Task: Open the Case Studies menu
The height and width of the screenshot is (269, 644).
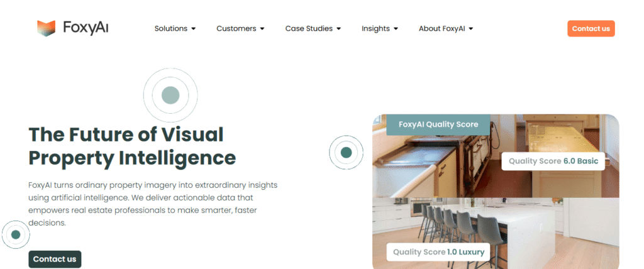Action: pyautogui.click(x=309, y=29)
